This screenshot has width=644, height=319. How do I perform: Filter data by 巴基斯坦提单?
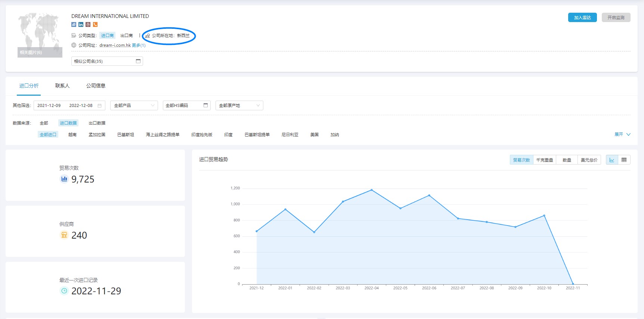pyautogui.click(x=257, y=135)
